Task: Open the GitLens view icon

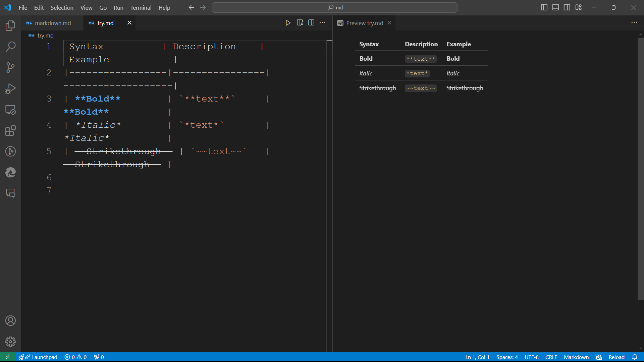Action: click(10, 152)
